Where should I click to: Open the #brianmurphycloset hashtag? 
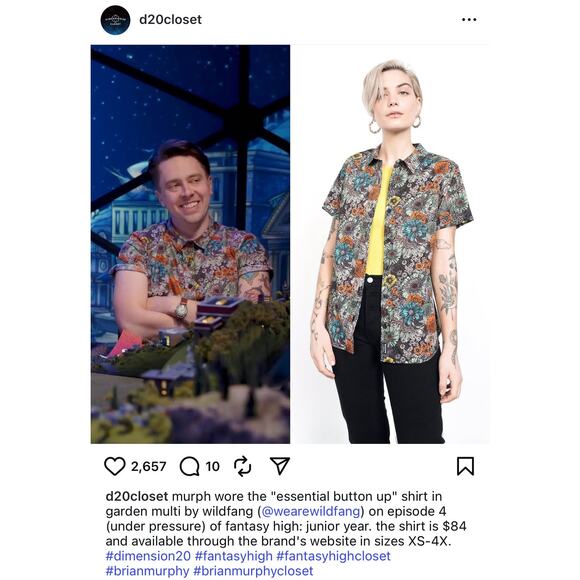(x=253, y=571)
